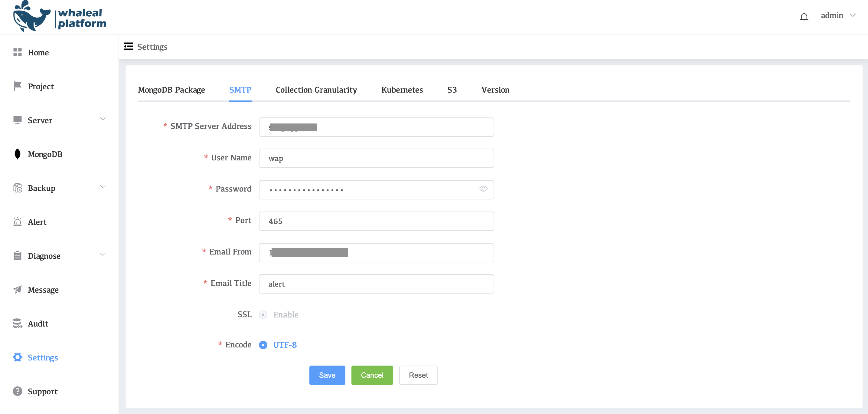Open Alert siren icon in sidebar
Image resolution: width=868 pixels, height=414 pixels.
click(x=18, y=222)
